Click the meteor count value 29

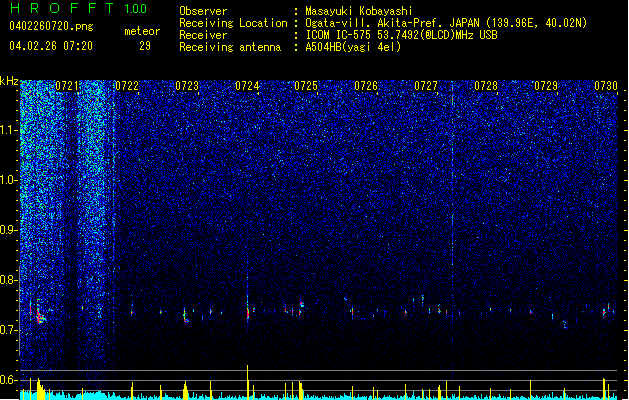pyautogui.click(x=145, y=46)
